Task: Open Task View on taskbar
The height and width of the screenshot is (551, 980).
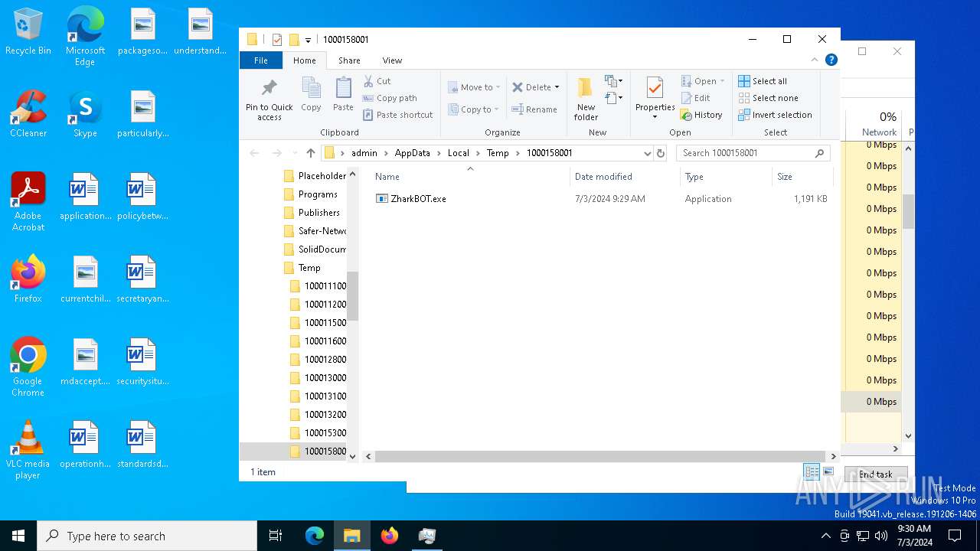Action: [276, 536]
